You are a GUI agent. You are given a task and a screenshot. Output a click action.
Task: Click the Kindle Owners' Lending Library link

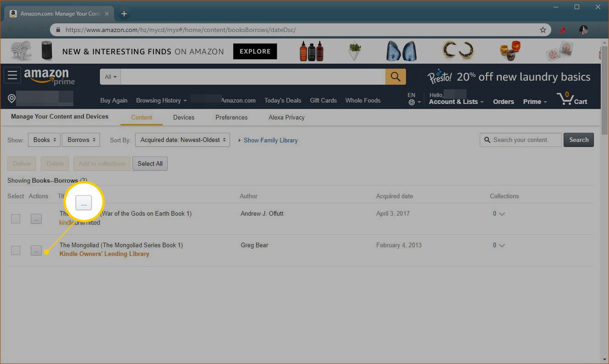[104, 254]
